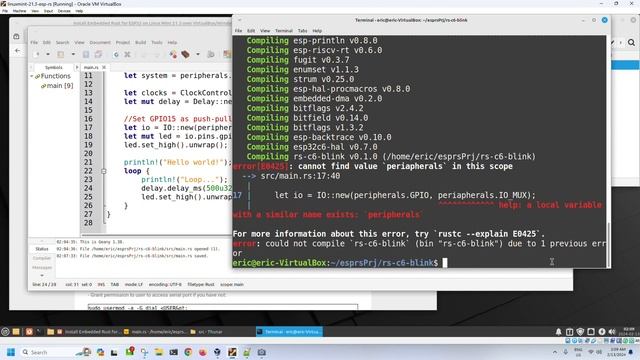Open the Terminal window's Tabs menu
The height and width of the screenshot is (360, 640).
[x=302, y=31]
